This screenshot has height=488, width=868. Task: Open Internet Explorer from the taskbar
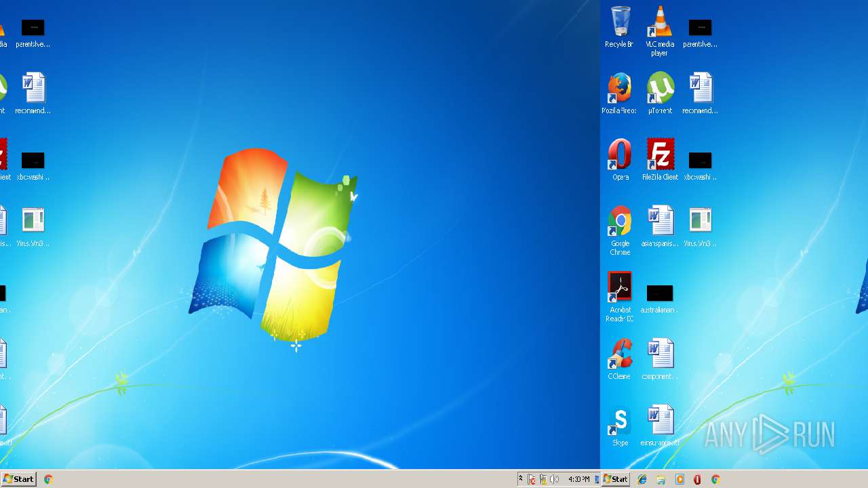[642, 479]
